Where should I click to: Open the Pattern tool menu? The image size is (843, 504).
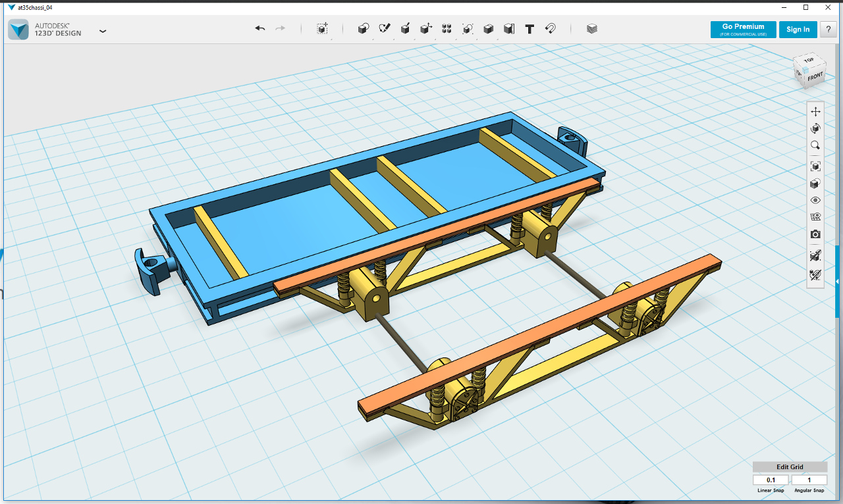(447, 29)
